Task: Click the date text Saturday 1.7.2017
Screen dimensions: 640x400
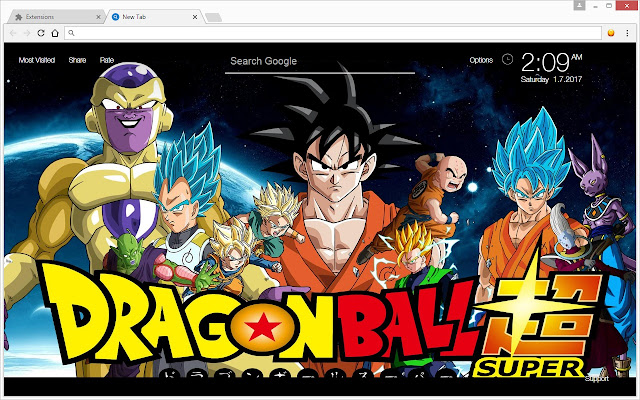Action: (x=551, y=79)
